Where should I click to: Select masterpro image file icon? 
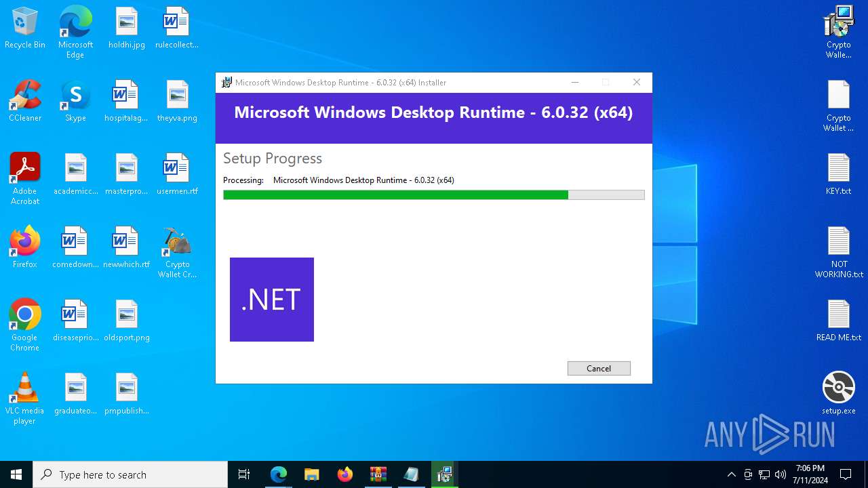tap(127, 175)
